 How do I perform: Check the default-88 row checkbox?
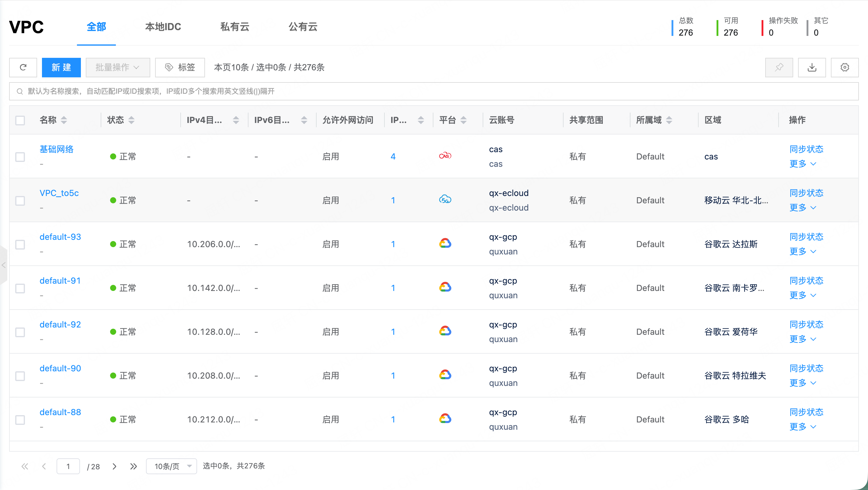point(20,420)
